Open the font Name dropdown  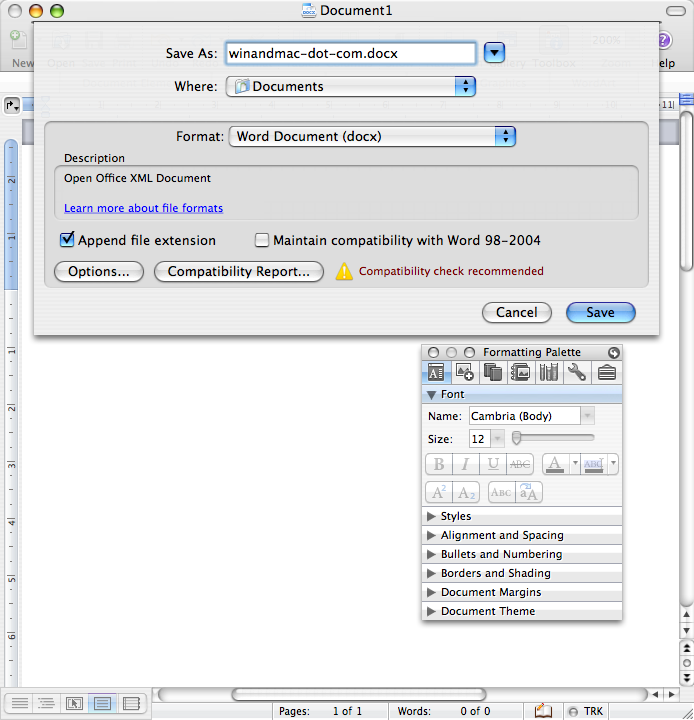point(587,416)
